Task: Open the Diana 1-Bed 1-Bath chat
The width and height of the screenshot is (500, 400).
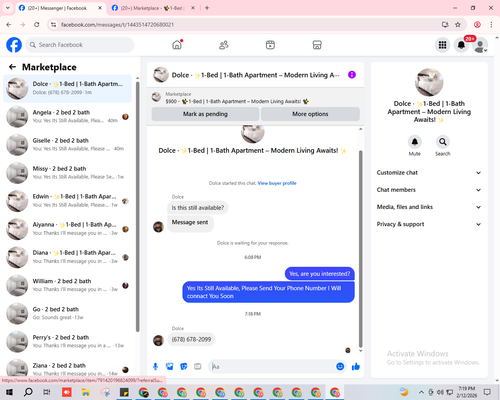Action: (68, 257)
